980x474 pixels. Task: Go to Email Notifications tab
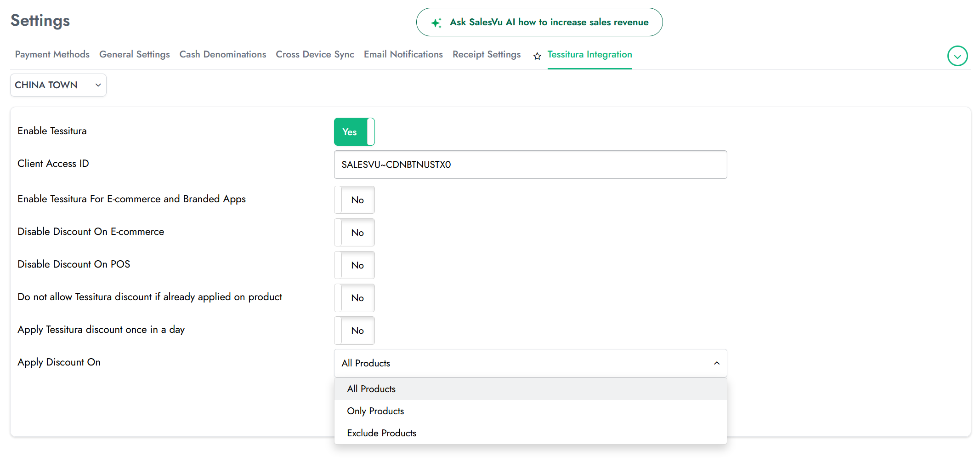pyautogui.click(x=403, y=54)
